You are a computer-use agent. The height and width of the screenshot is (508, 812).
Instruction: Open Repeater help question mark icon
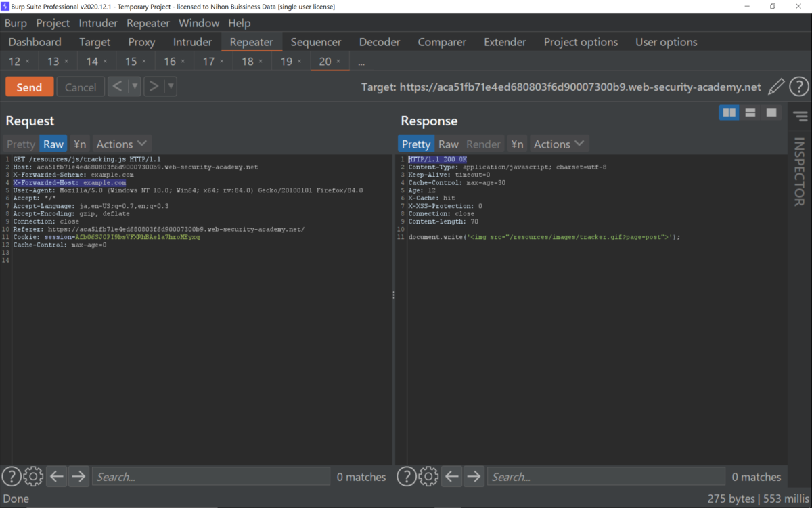(x=799, y=87)
